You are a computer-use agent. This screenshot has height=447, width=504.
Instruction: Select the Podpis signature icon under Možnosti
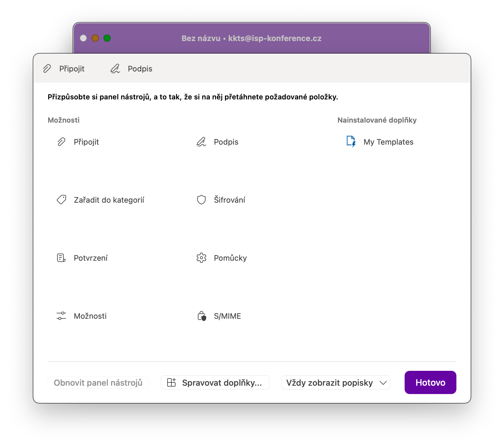pyautogui.click(x=201, y=142)
